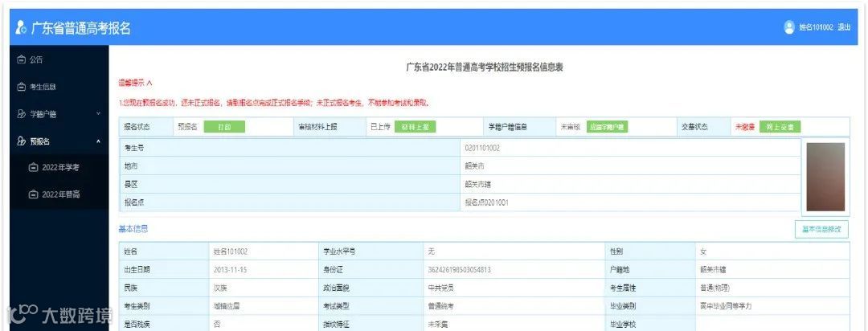Click the user avatar icon in header
The image size is (868, 331).
point(789,27)
